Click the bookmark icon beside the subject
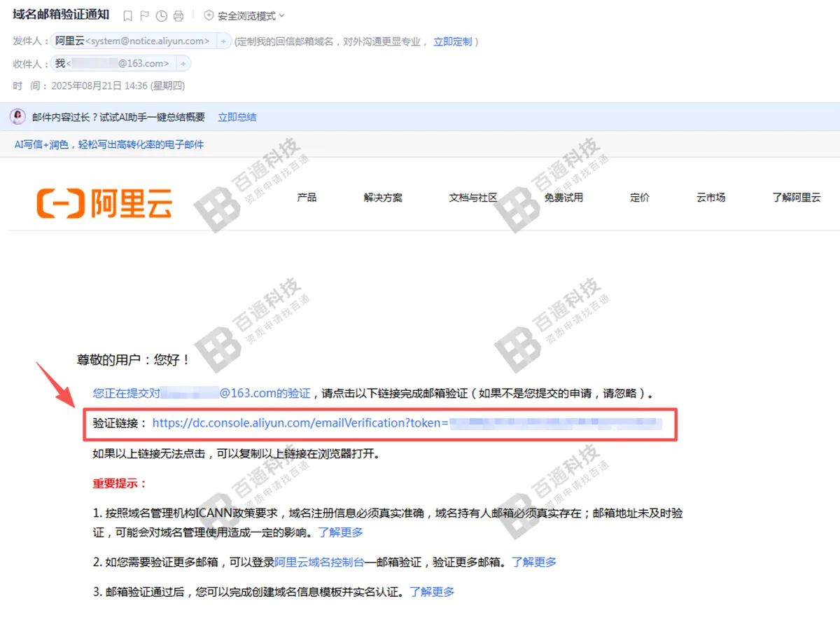Screen dimensions: 840x620 pos(127,15)
